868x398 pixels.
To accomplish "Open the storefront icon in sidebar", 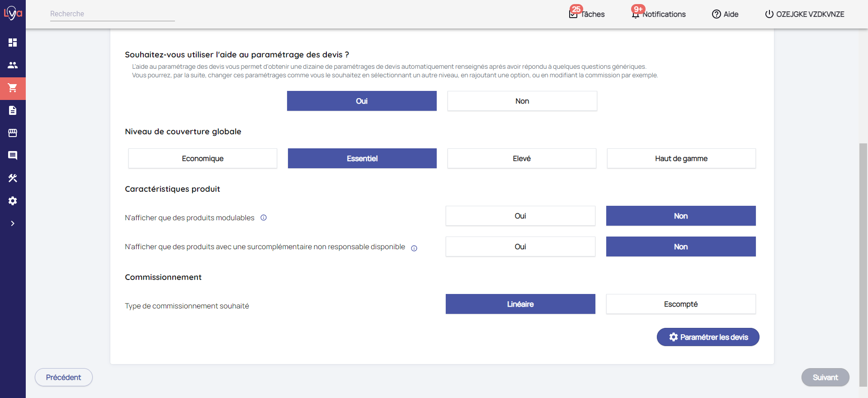I will tap(13, 133).
